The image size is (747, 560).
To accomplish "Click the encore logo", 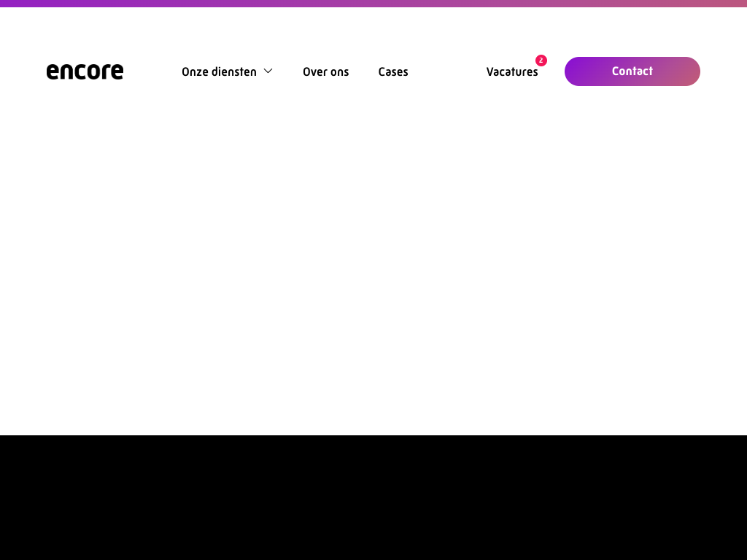I will tap(85, 71).
